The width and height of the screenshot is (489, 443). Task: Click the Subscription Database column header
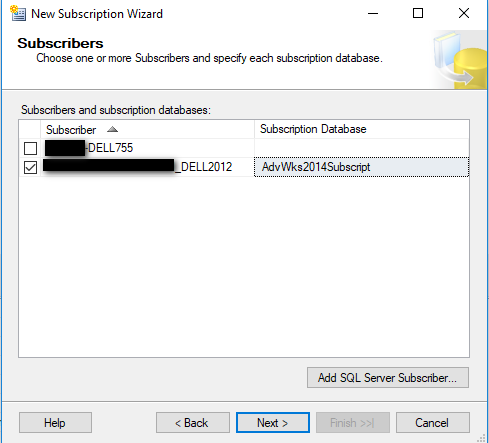[x=362, y=129]
